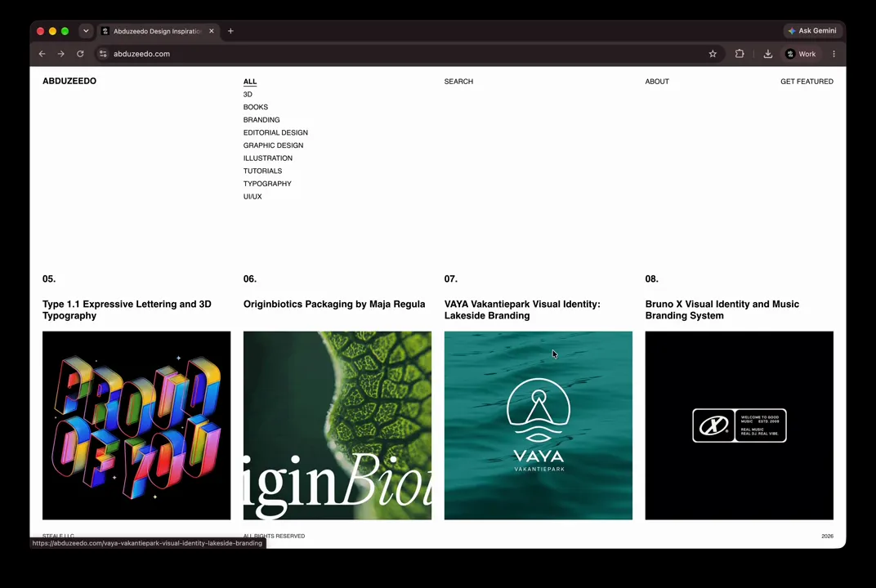
Task: Maximize the window with green button
Action: (x=65, y=31)
